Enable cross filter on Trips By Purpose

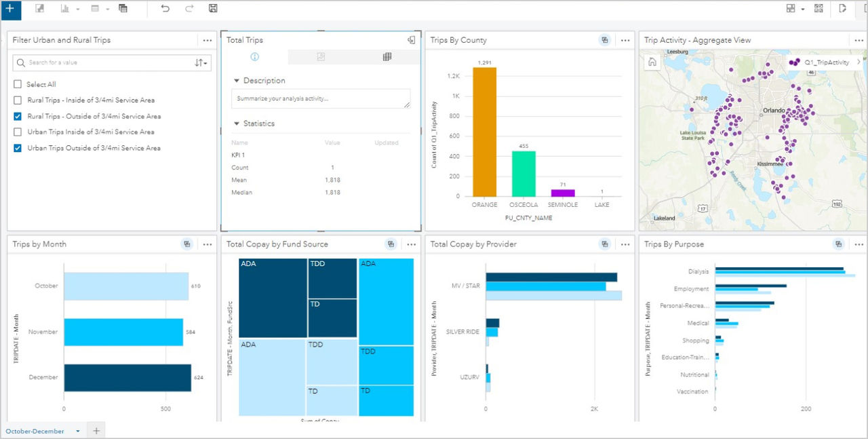(x=839, y=244)
